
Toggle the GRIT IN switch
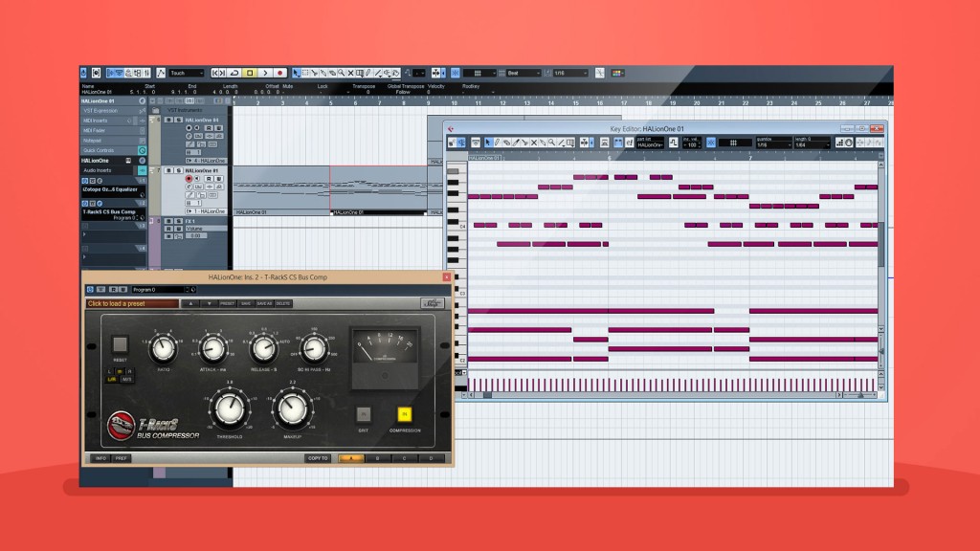(x=364, y=414)
